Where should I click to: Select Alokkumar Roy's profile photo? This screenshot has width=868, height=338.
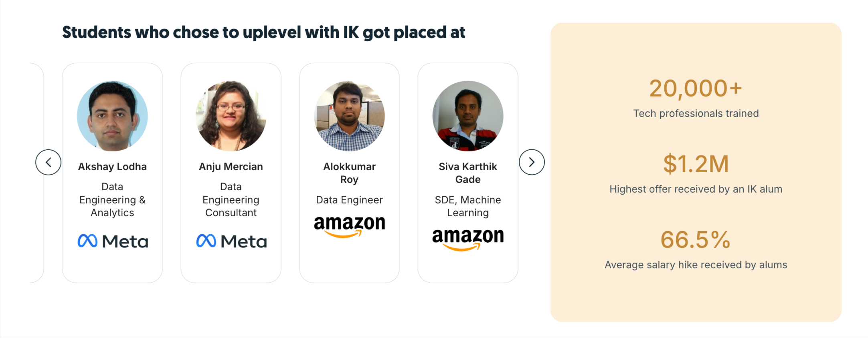pos(349,116)
